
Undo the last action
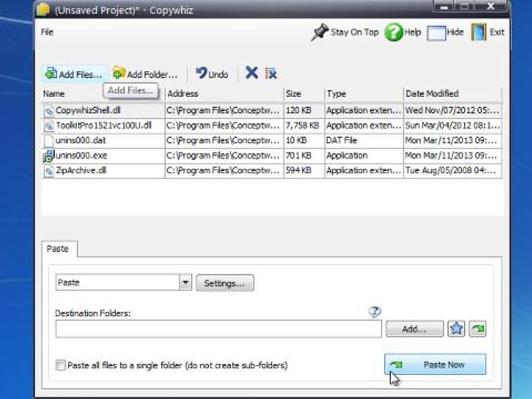click(x=212, y=74)
